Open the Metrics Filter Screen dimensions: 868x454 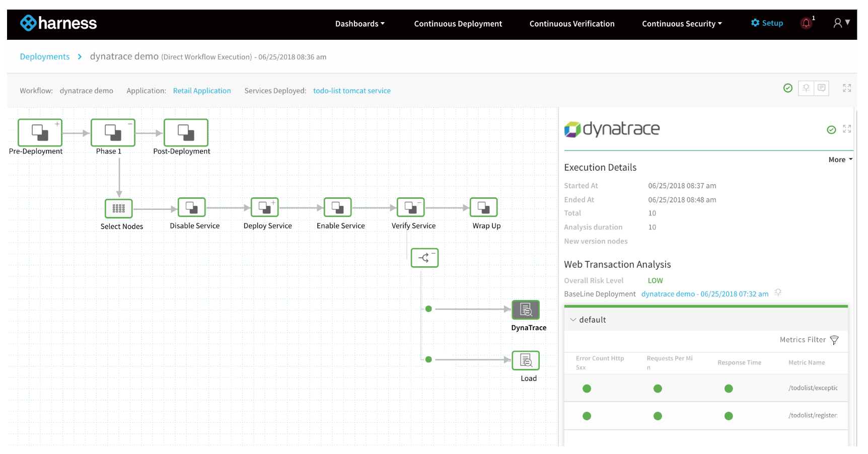809,340
